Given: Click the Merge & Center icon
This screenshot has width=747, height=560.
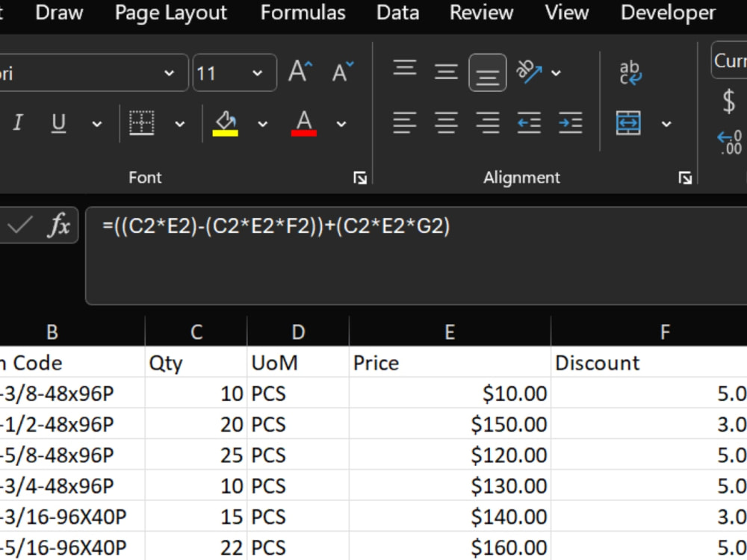Looking at the screenshot, I should tap(628, 123).
